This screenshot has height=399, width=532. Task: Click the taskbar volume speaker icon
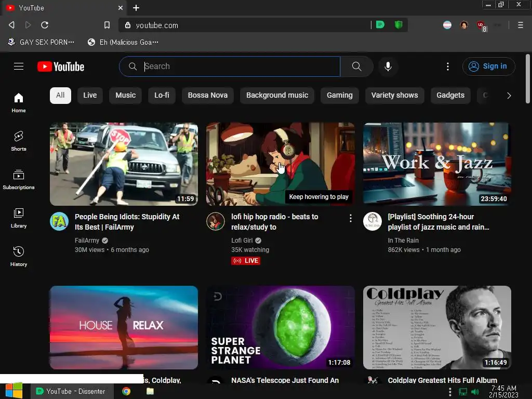click(x=475, y=392)
